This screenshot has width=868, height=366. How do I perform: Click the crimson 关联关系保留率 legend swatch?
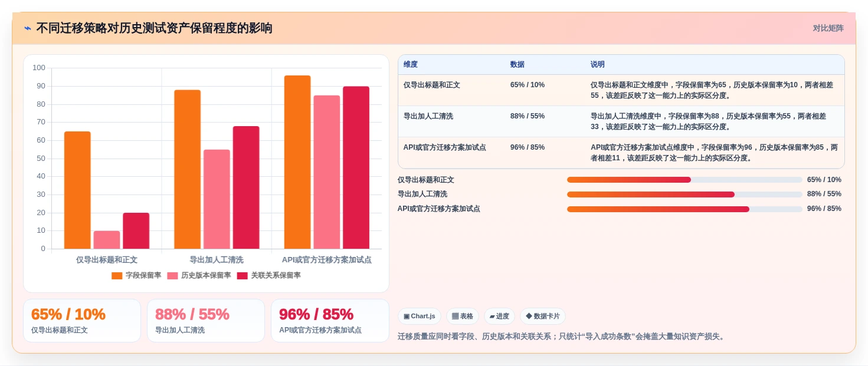tap(242, 275)
